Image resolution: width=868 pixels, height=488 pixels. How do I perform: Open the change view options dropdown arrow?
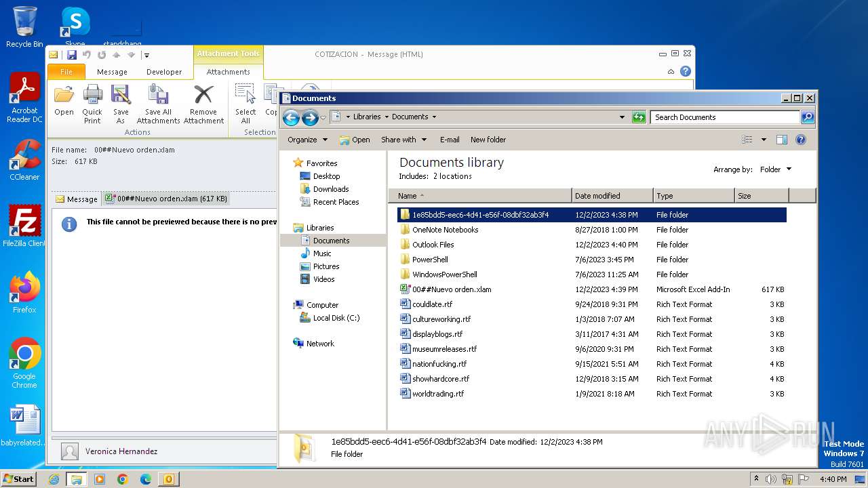tap(764, 140)
